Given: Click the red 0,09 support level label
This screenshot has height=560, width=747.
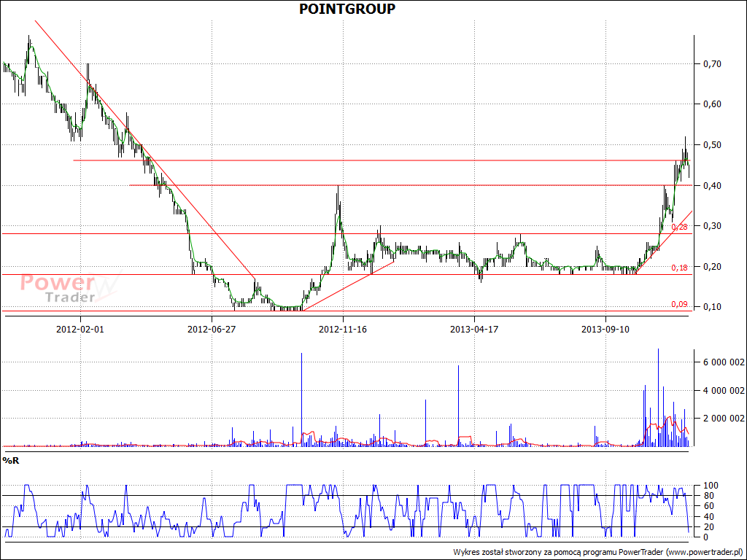Looking at the screenshot, I should 679,304.
